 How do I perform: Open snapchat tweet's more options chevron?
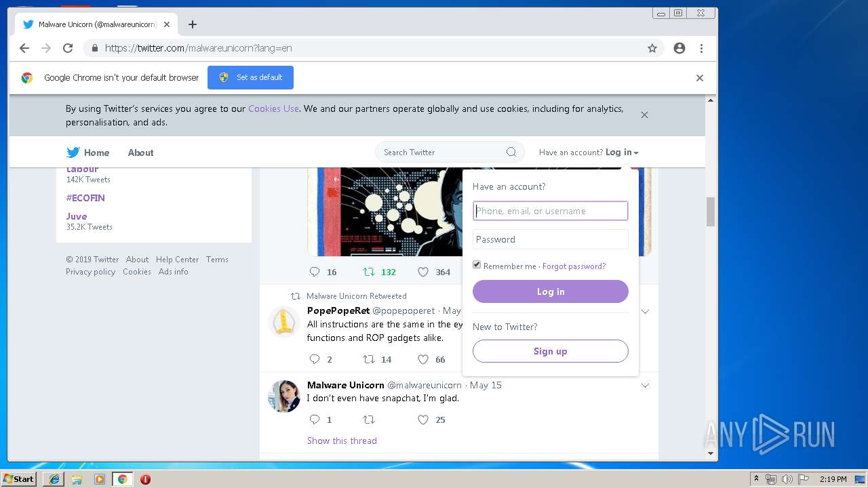pyautogui.click(x=646, y=386)
